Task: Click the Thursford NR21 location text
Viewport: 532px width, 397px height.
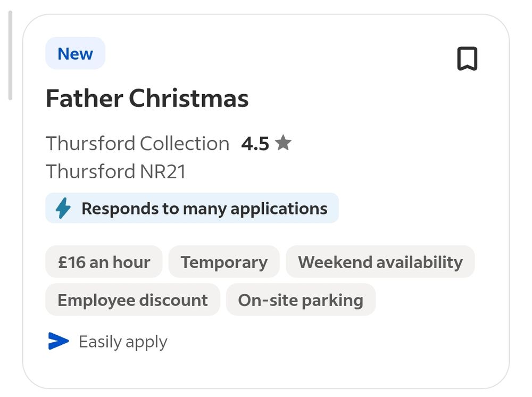Action: 115,171
